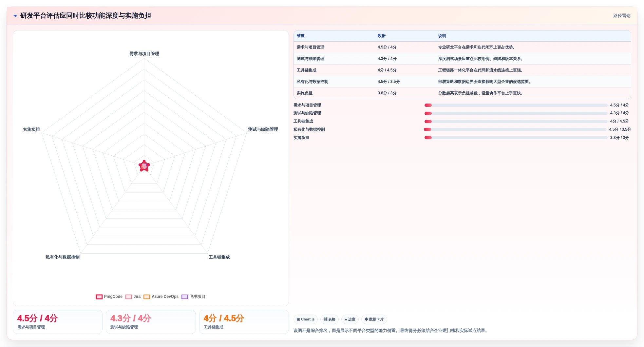Screen dimensions: 644x347
Task: Toggle PingCode series in the chart legend
Action: pyautogui.click(x=109, y=297)
